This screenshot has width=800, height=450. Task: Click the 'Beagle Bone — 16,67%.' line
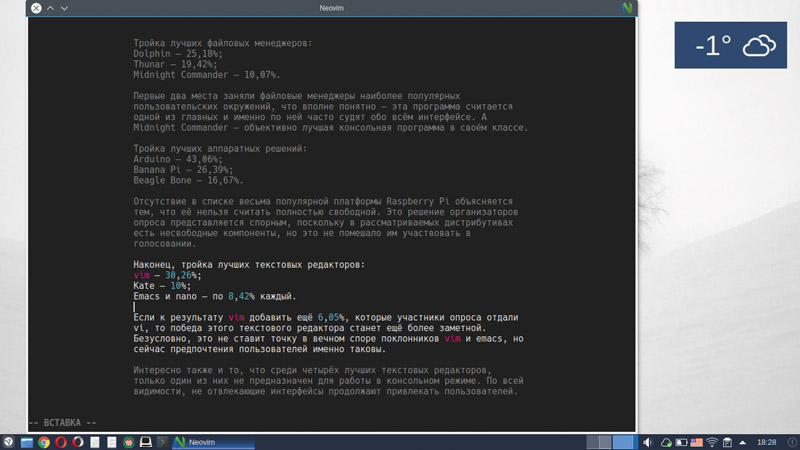tap(188, 181)
